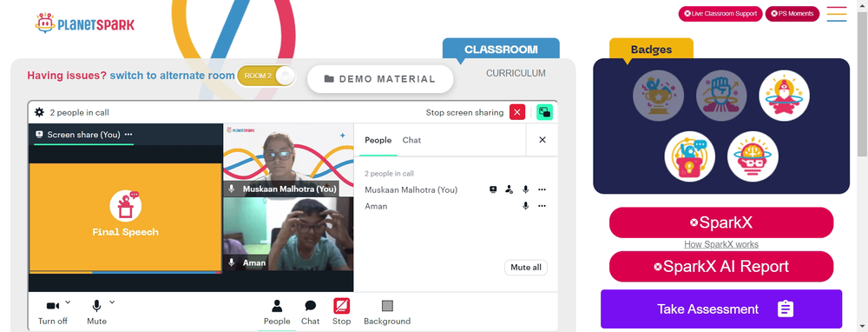The height and width of the screenshot is (332, 868).
Task: Click the brain with glasses badge
Action: tap(753, 156)
